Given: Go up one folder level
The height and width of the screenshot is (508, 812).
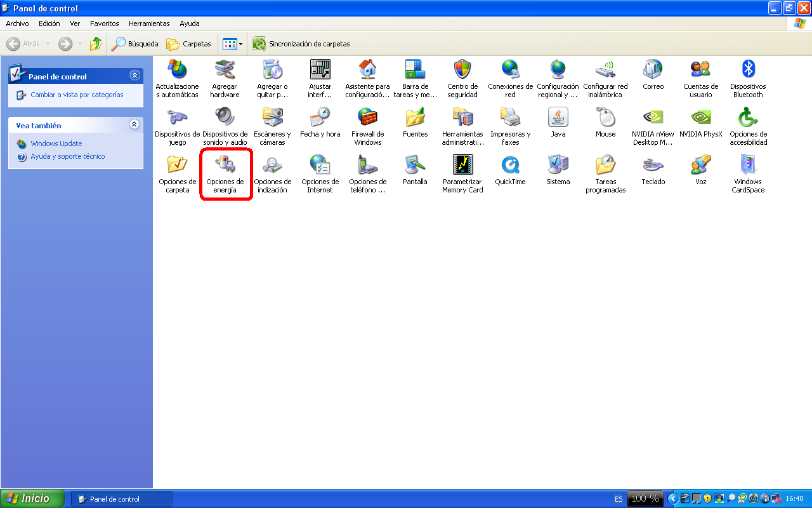Looking at the screenshot, I should [x=95, y=44].
